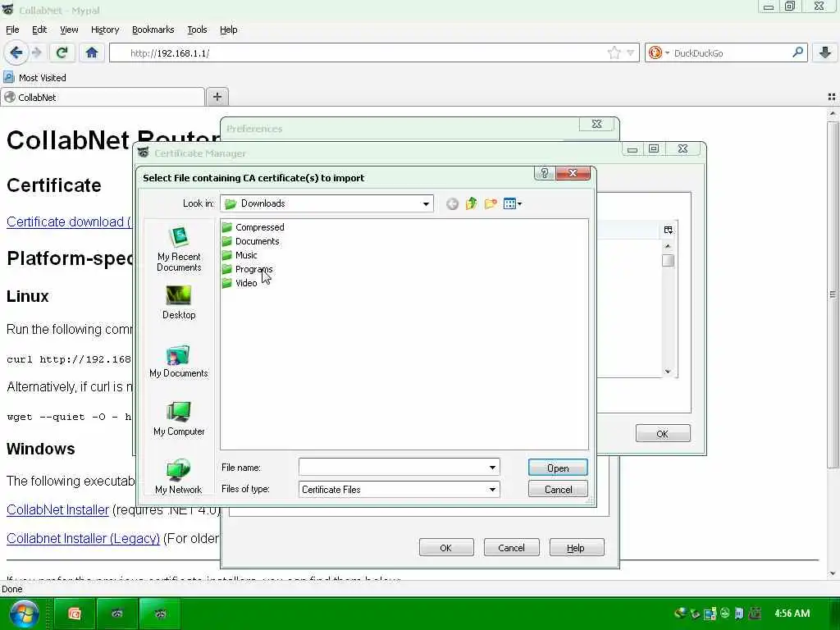
Task: Click the Certificate Manager scroll down arrow
Action: [x=668, y=372]
